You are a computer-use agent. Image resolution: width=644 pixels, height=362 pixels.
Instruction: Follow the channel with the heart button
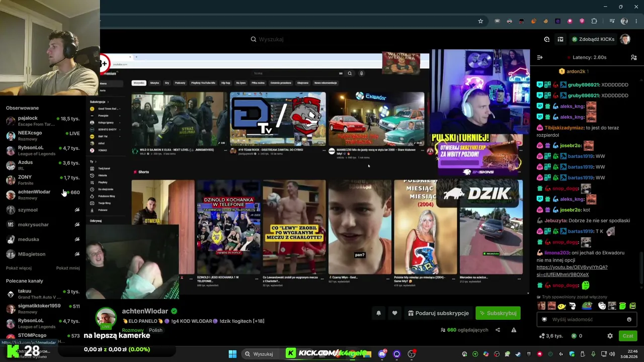click(394, 313)
